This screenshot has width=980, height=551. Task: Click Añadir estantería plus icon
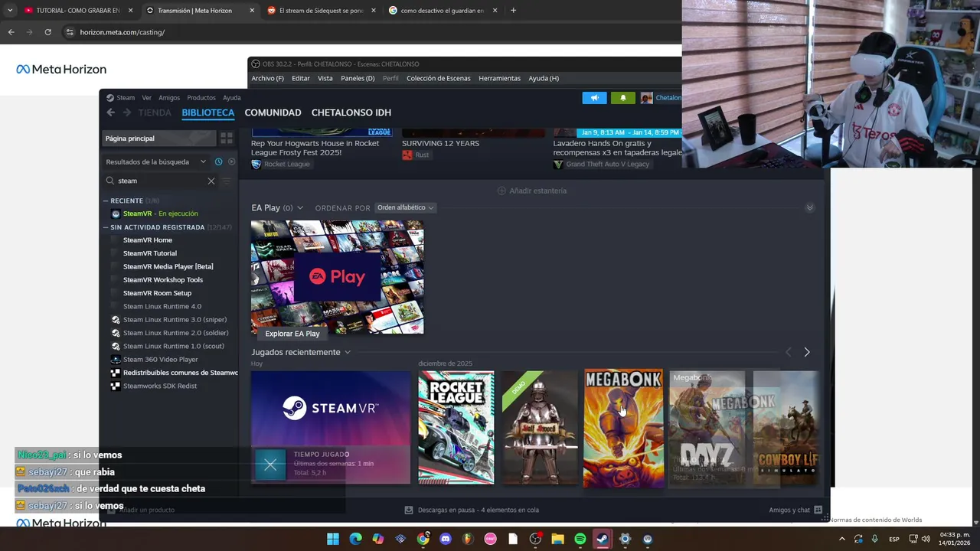coord(501,191)
